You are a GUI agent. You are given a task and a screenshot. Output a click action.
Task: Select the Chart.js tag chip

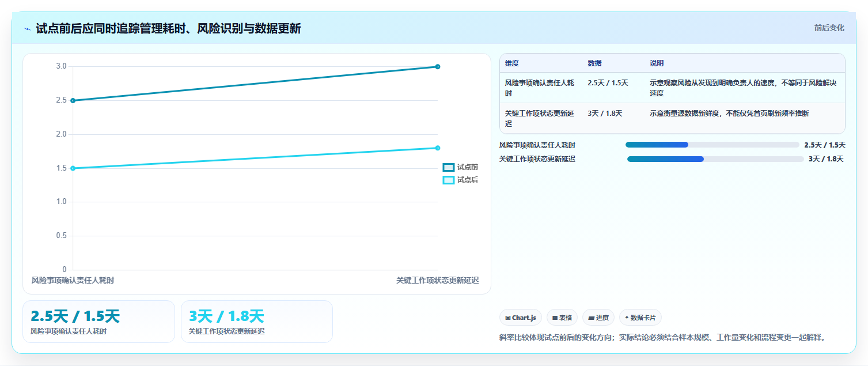coord(520,318)
